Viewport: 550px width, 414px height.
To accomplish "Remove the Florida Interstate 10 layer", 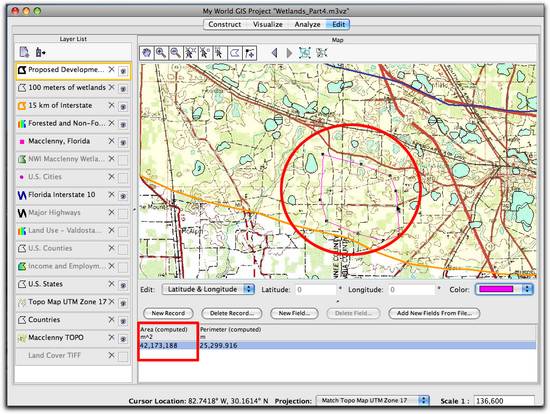I will 112,194.
